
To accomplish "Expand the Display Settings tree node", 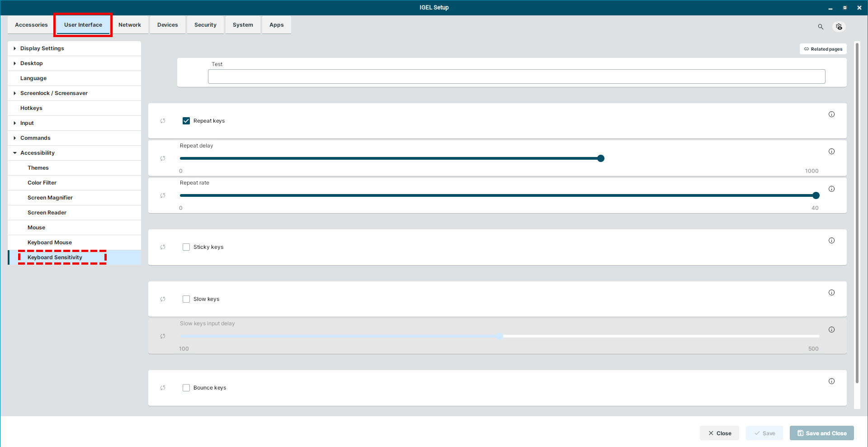I will [15, 48].
